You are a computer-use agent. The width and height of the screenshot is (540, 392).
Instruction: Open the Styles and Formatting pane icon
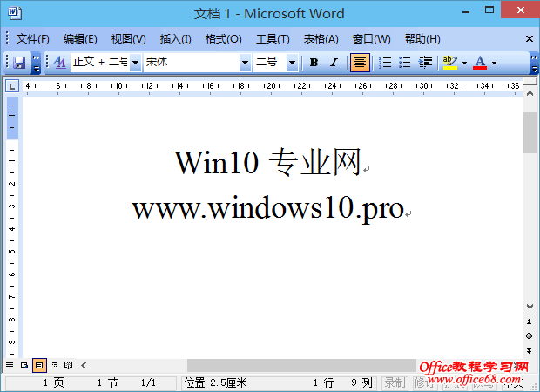point(59,63)
